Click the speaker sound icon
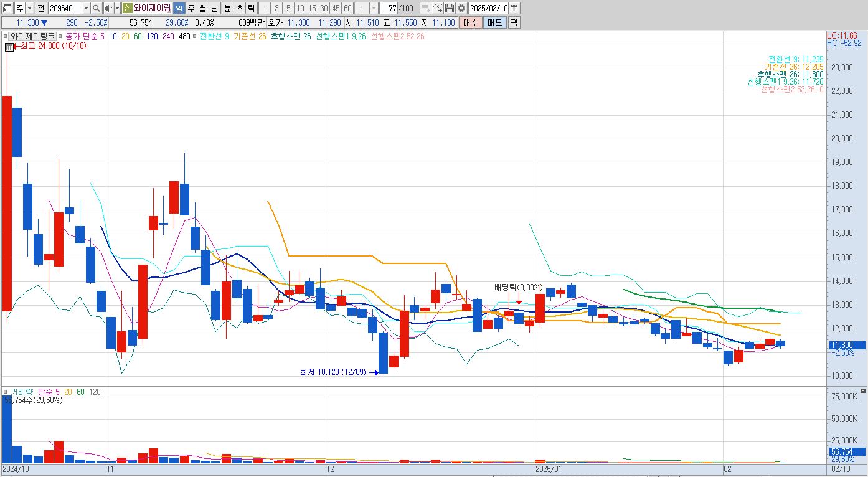 pyautogui.click(x=108, y=8)
